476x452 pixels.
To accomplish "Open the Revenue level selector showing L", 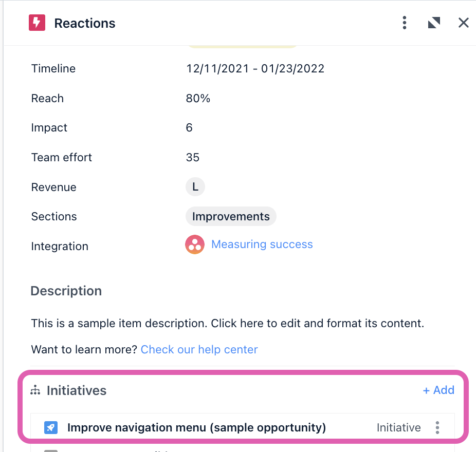I will pyautogui.click(x=195, y=186).
